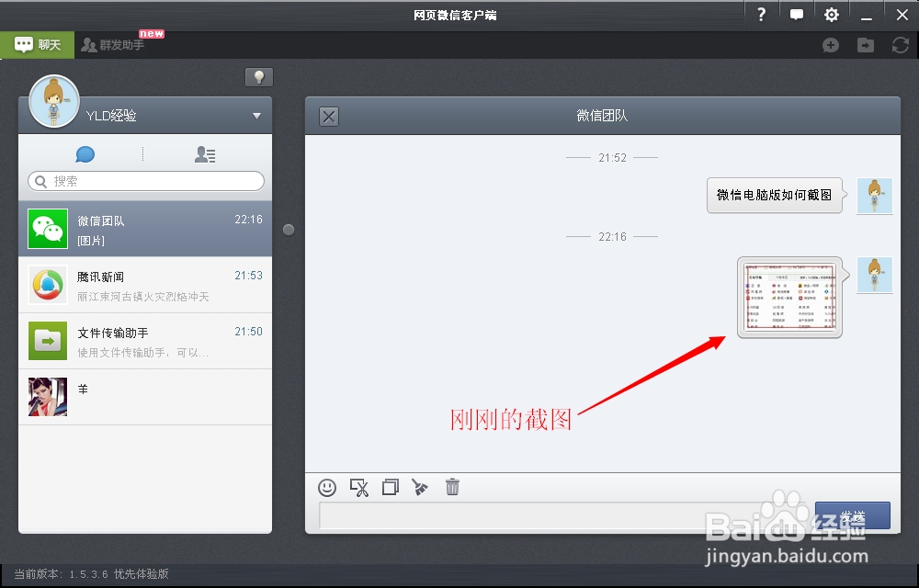Click the trash icon to delete messages
The height and width of the screenshot is (588, 919).
click(x=451, y=487)
